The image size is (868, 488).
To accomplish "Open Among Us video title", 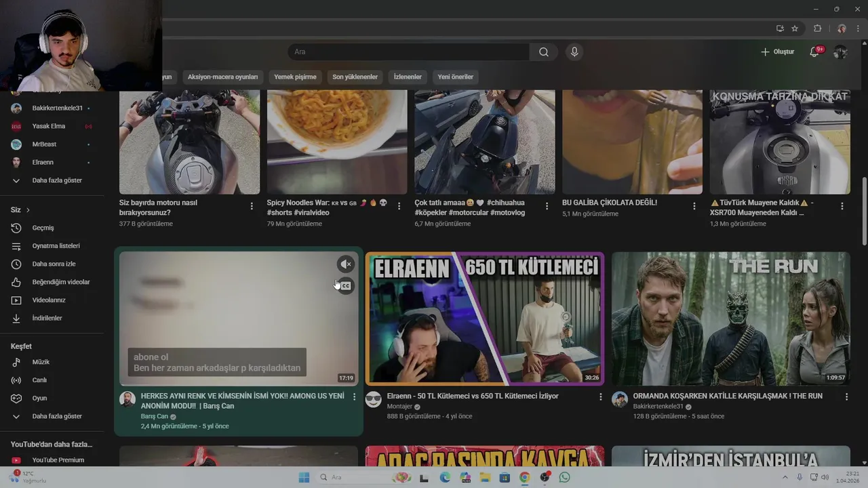I will tap(243, 401).
